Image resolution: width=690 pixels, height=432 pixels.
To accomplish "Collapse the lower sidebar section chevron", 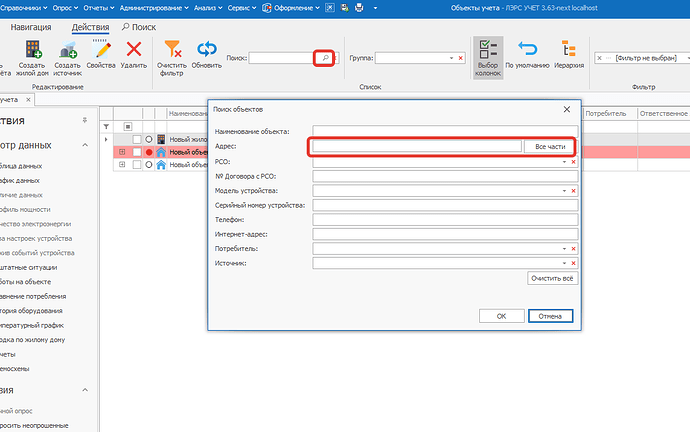I will (85, 390).
